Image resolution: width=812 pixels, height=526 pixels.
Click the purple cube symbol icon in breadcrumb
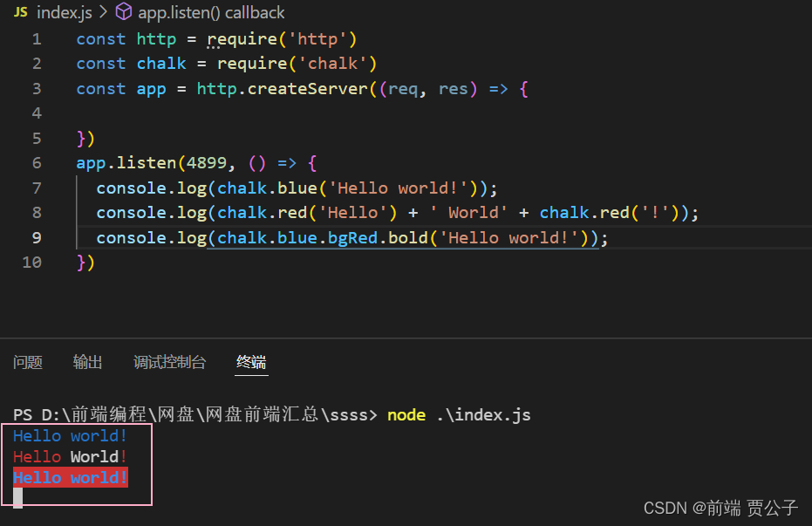pos(125,12)
